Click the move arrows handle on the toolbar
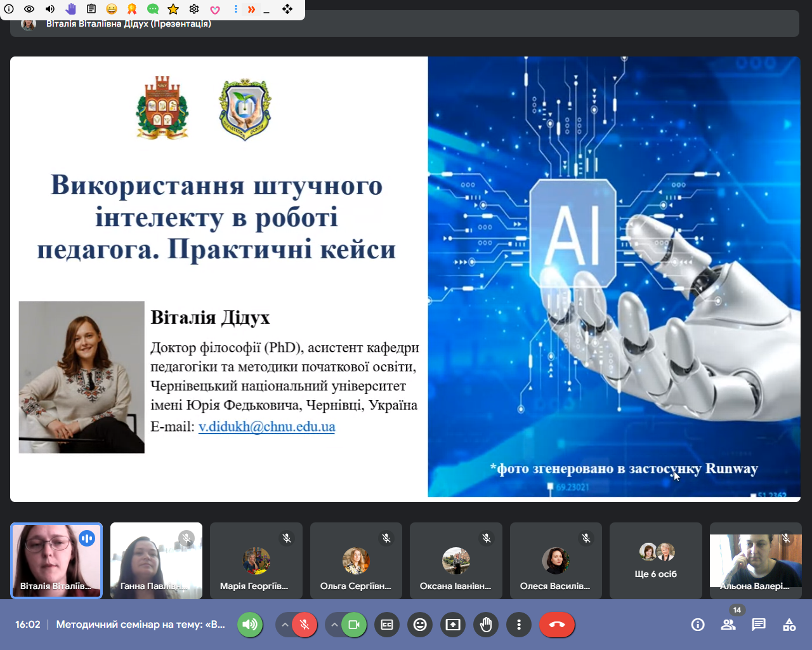 point(287,9)
